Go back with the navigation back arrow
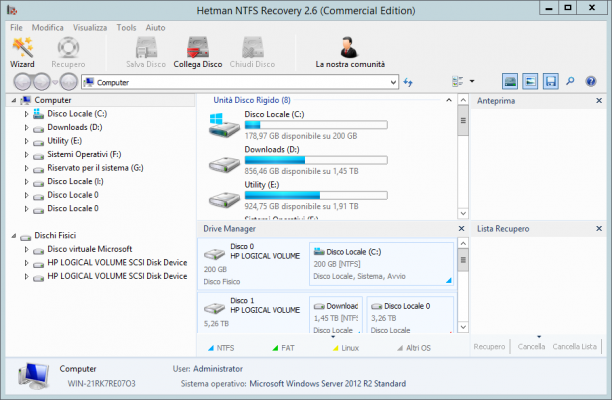The image size is (612, 400). [x=22, y=82]
